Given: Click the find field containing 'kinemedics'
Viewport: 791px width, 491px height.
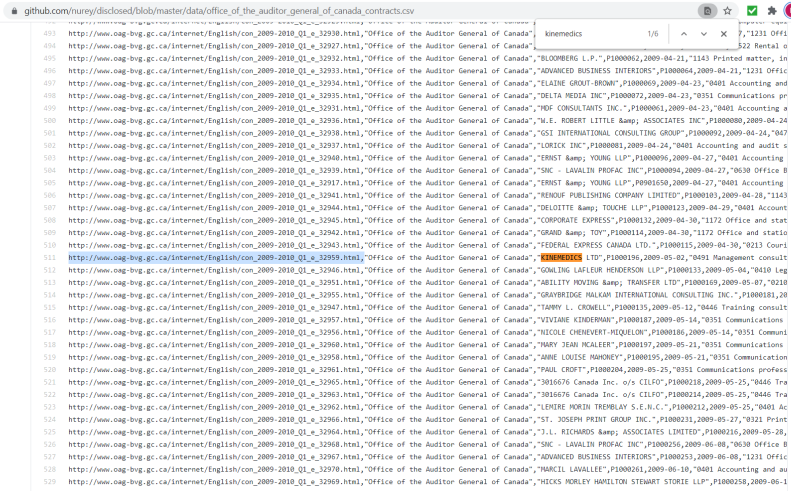Looking at the screenshot, I should (x=590, y=34).
